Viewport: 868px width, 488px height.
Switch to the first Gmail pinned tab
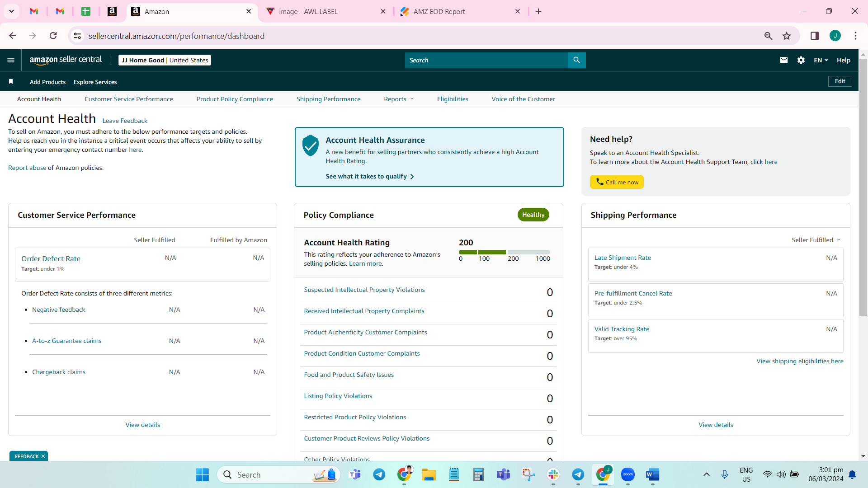[x=34, y=11]
